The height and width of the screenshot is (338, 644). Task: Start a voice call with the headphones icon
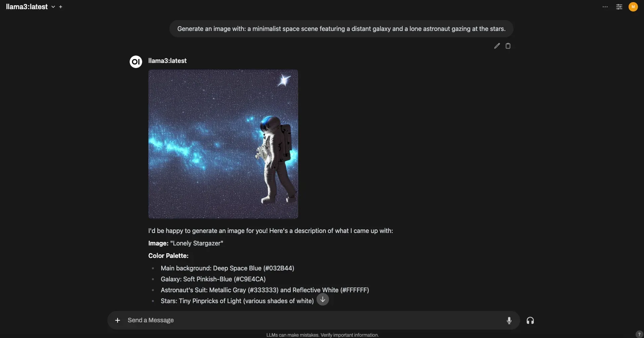tap(530, 320)
